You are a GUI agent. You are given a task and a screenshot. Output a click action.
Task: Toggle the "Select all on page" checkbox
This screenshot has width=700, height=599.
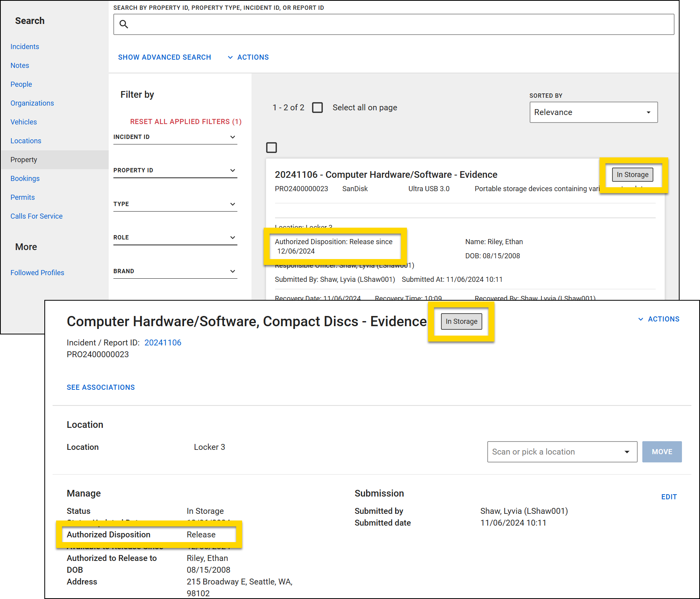pos(317,107)
